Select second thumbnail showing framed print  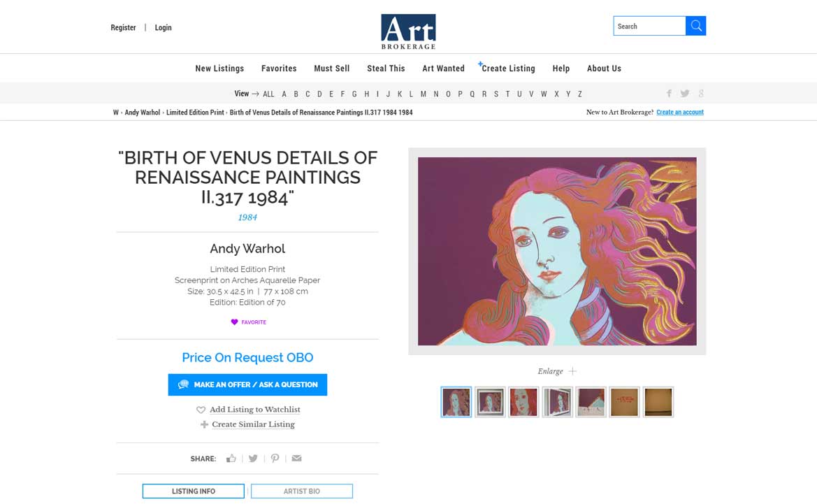point(490,402)
